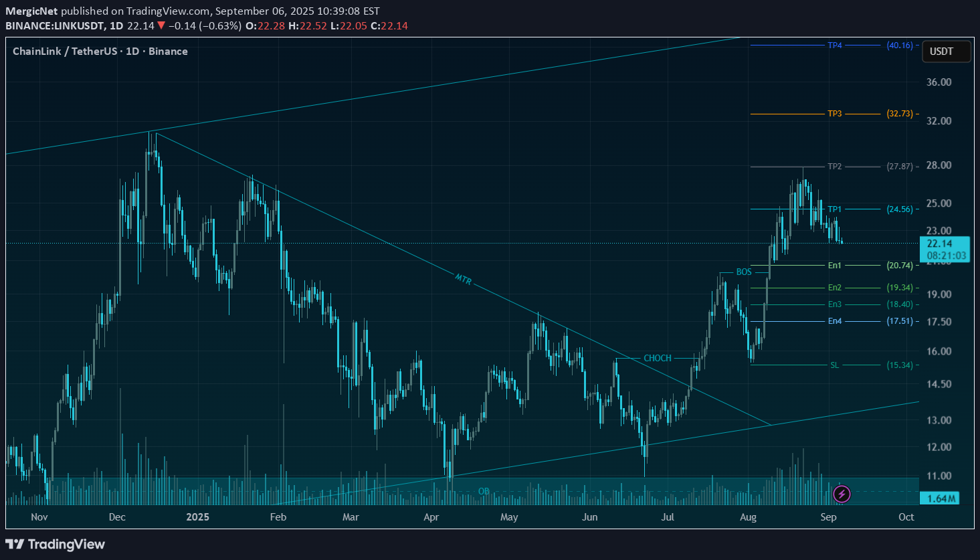
Task: Click the 2025 label on time axis
Action: (198, 517)
